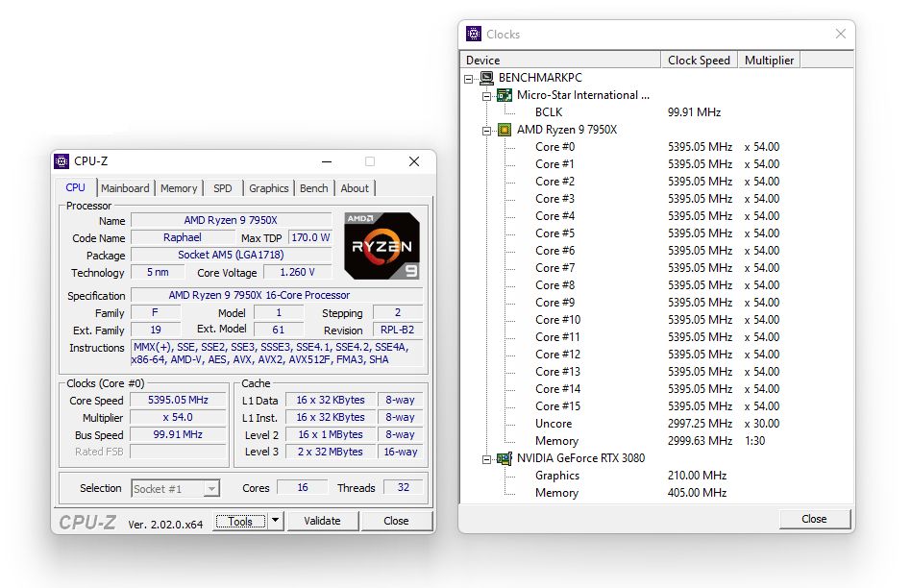Click the Threads value 32
Screen dimensions: 911x588
(x=404, y=487)
